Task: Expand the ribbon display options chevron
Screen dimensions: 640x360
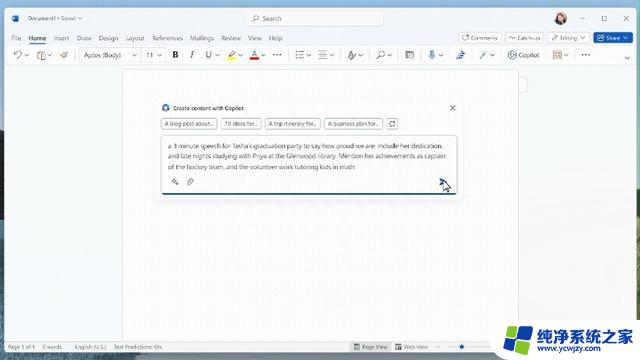Action: (x=627, y=58)
